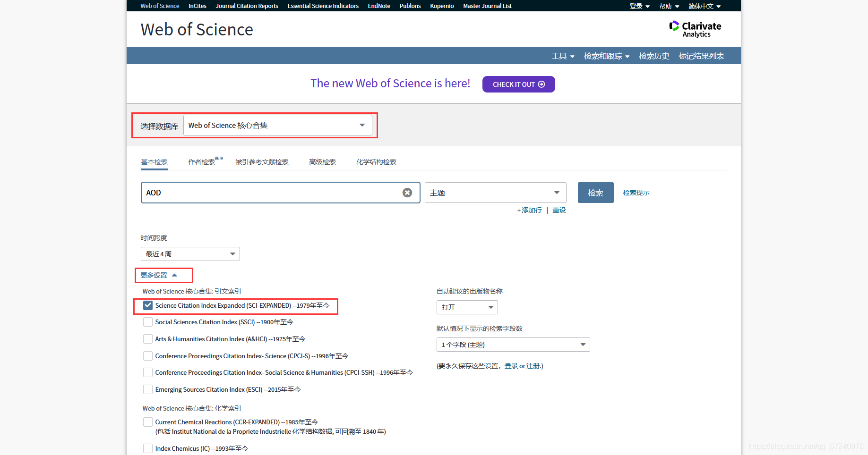Open the 主题 search field dropdown
Viewport: 868px width, 455px height.
496,193
